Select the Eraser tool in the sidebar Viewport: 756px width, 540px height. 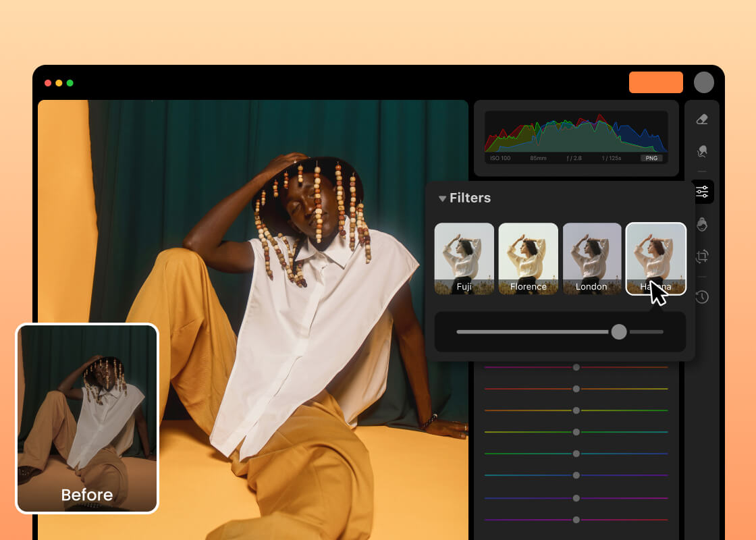[702, 119]
